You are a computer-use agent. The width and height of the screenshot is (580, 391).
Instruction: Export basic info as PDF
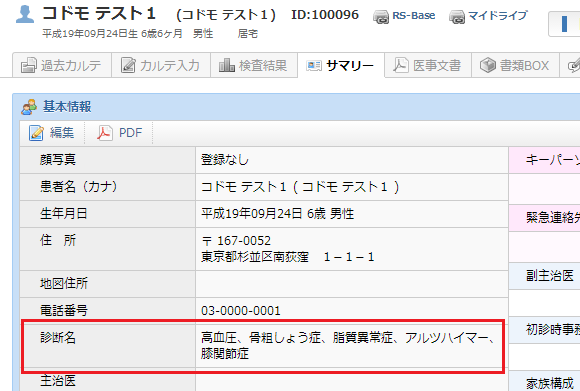coord(119,133)
